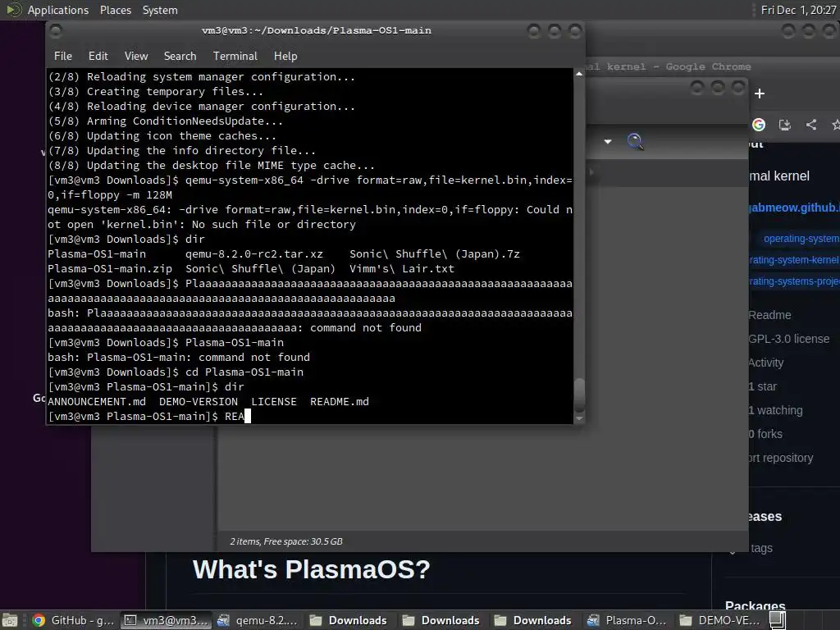
Task: Click README.md in the terminal output
Action: [x=340, y=402]
